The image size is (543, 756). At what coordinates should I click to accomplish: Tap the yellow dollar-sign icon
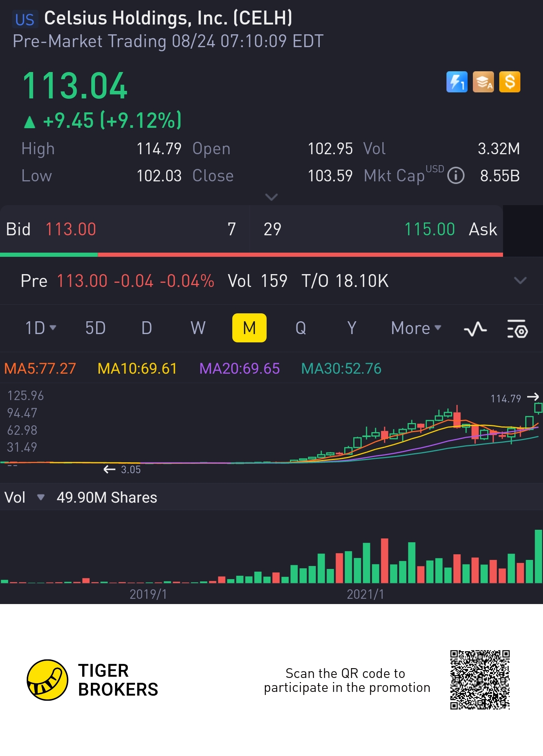[x=509, y=82]
